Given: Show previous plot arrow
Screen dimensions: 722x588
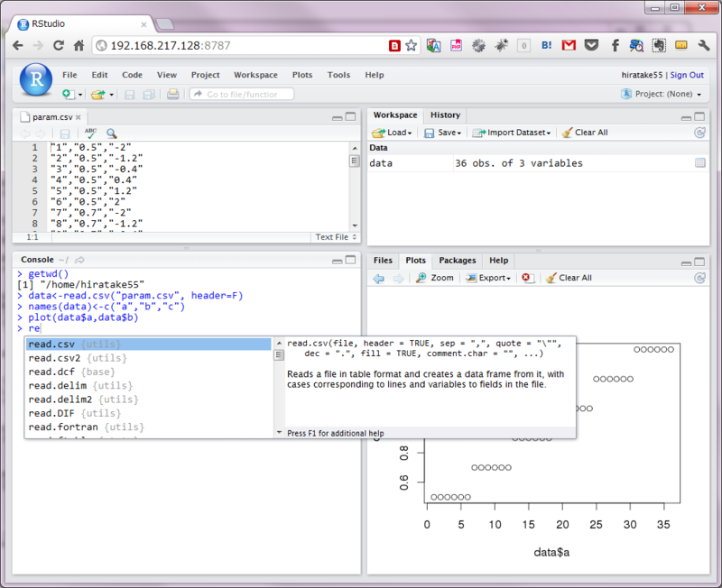Looking at the screenshot, I should 378,278.
